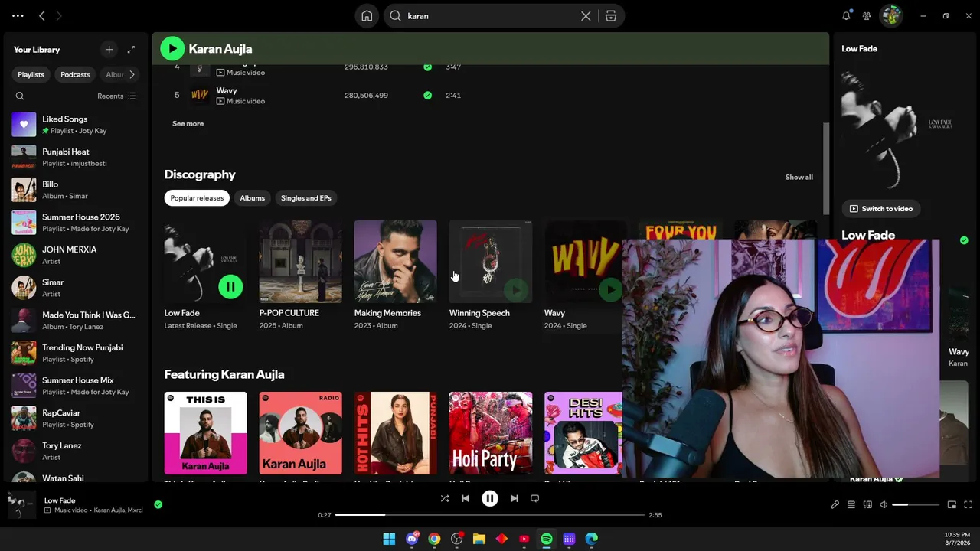Open Trending Now Punjabi playlist
Viewport: 980px width, 551px height.
click(76, 353)
